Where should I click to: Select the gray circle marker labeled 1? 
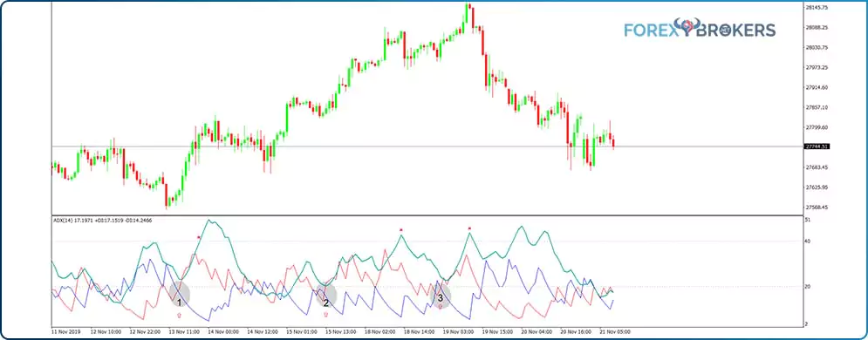pyautogui.click(x=180, y=294)
